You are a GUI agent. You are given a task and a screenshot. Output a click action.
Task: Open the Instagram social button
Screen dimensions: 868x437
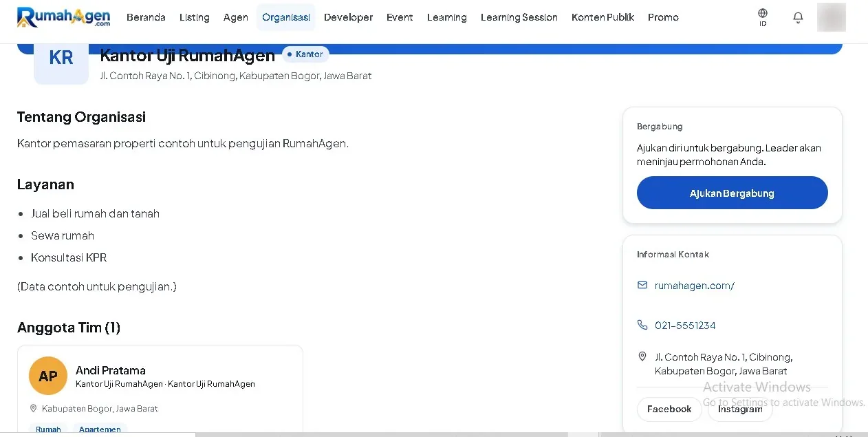(740, 409)
